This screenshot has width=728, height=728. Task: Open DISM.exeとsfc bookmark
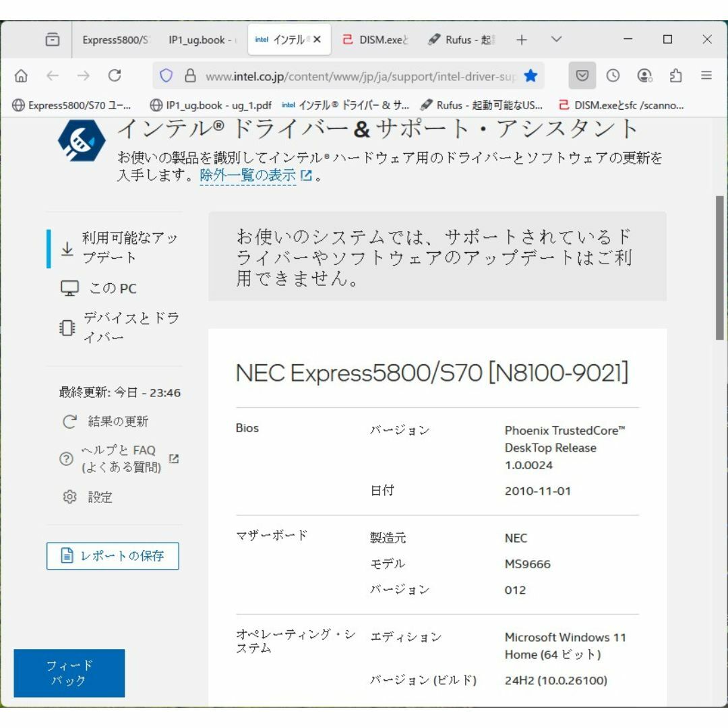click(x=621, y=105)
